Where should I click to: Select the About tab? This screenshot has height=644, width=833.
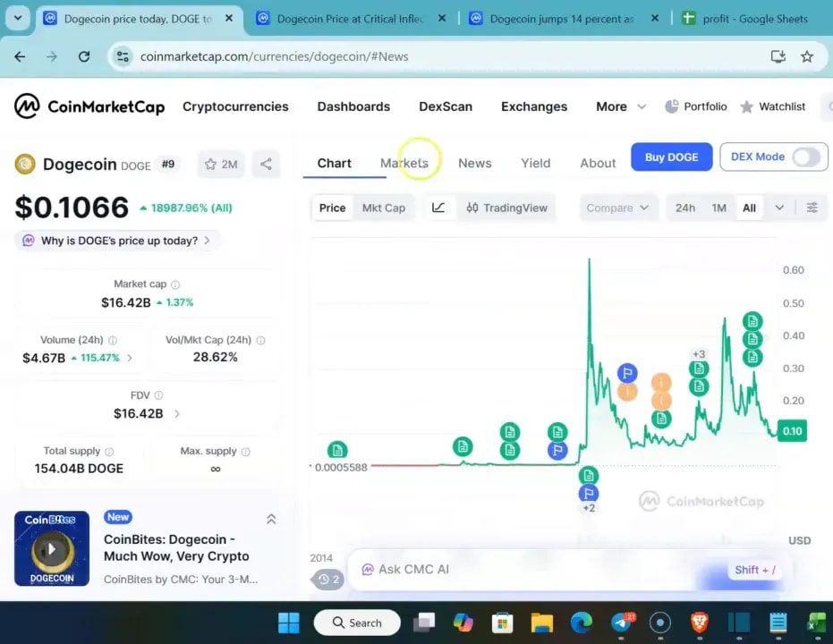point(598,163)
